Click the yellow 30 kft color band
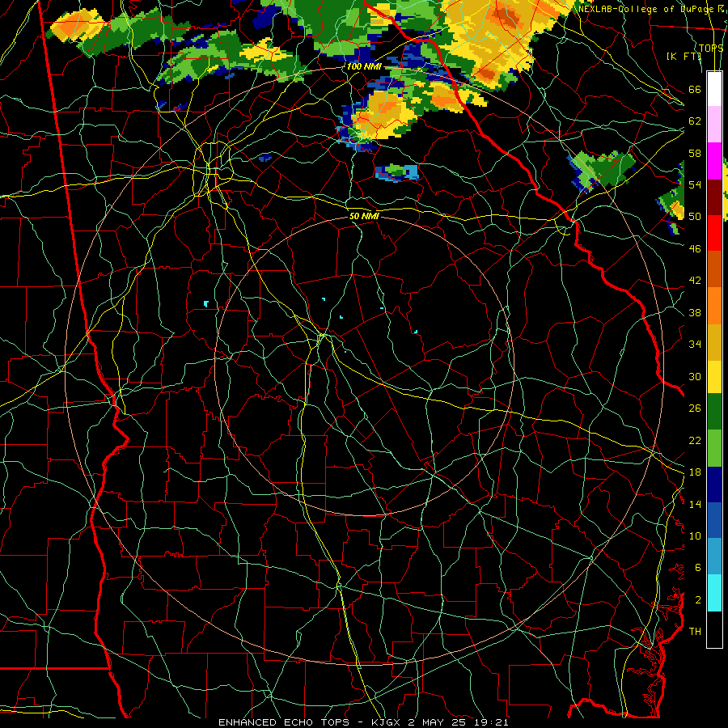The height and width of the screenshot is (728, 728). click(714, 376)
